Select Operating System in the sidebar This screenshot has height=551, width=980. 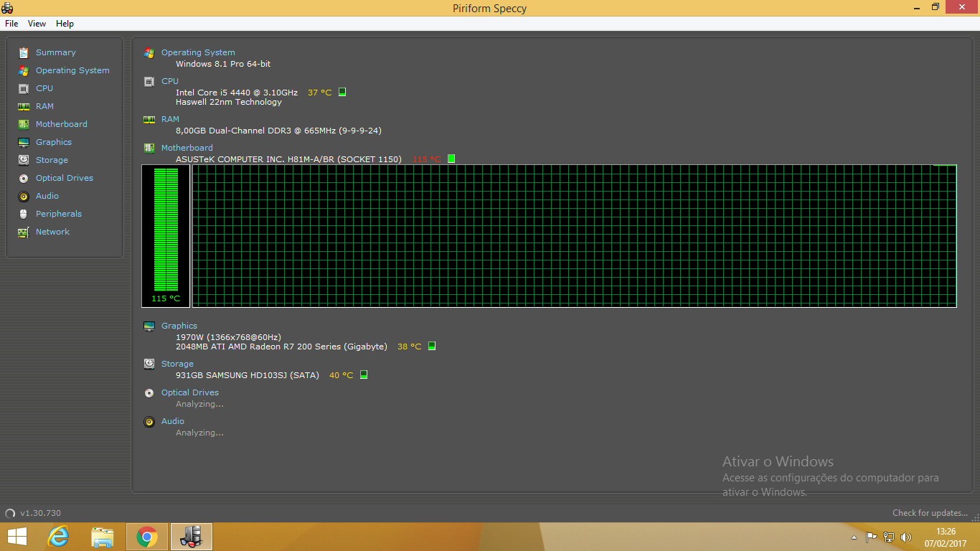(72, 70)
